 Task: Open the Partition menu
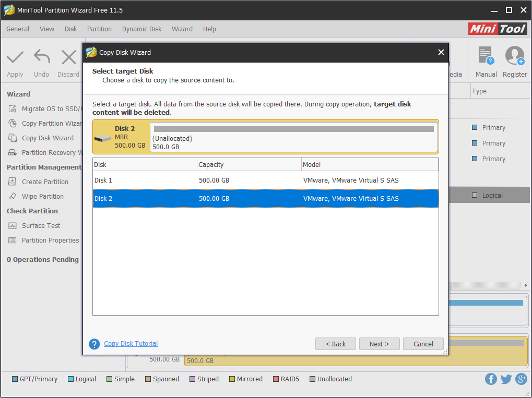(99, 29)
